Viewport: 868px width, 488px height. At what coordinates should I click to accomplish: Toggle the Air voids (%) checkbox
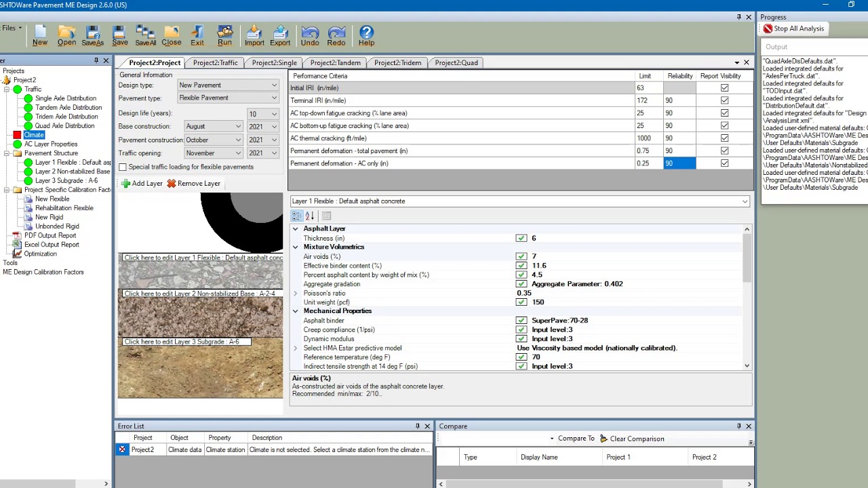coord(521,256)
